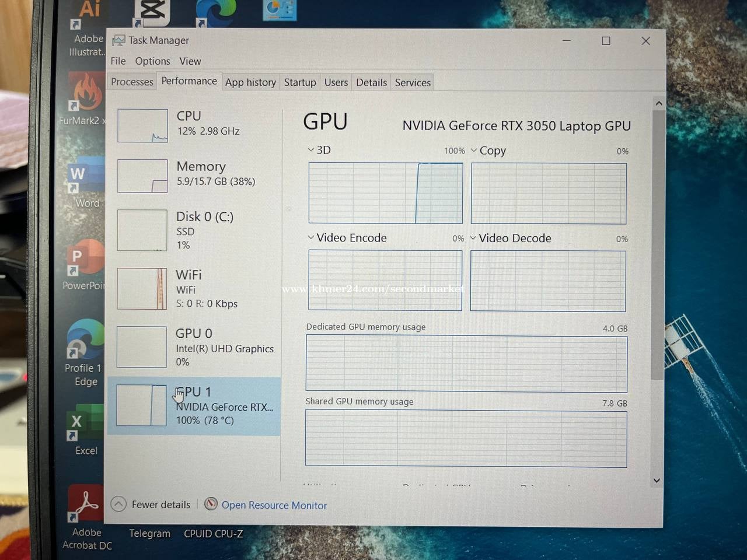Select the Startup tab
747x560 pixels.
click(299, 83)
